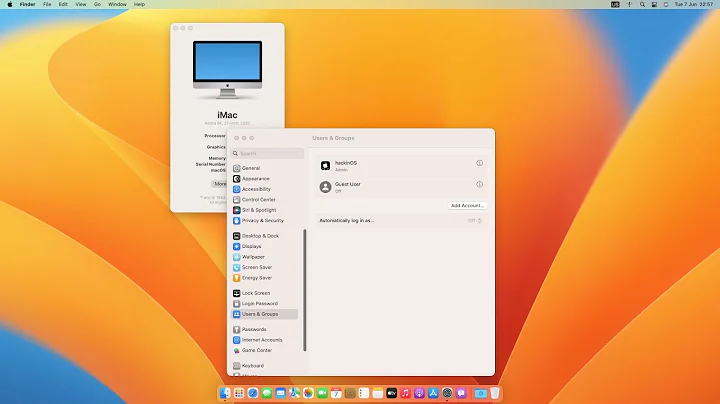Screen dimensions: 720x404
Task: Open the Help menu
Action: coord(139,4)
